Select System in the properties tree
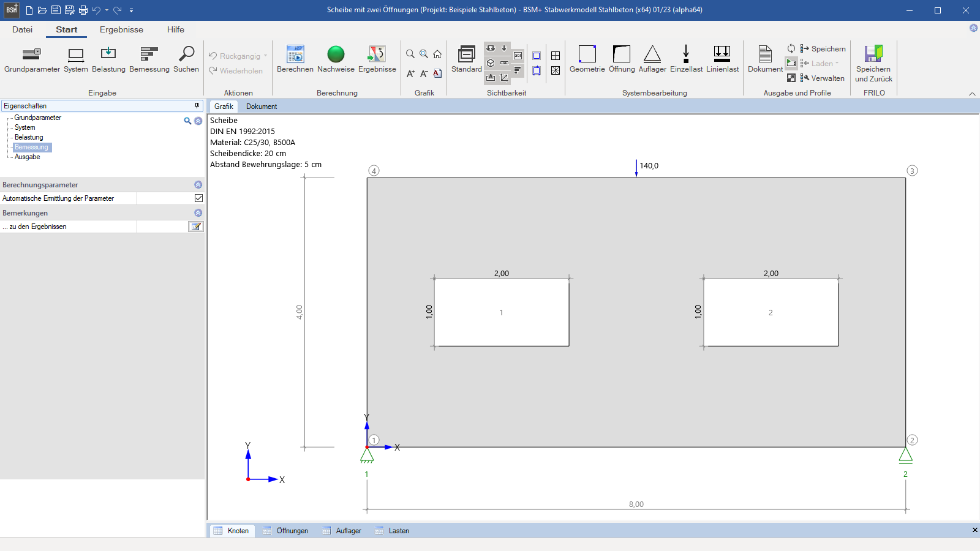Viewport: 980px width, 551px height. 25,127
